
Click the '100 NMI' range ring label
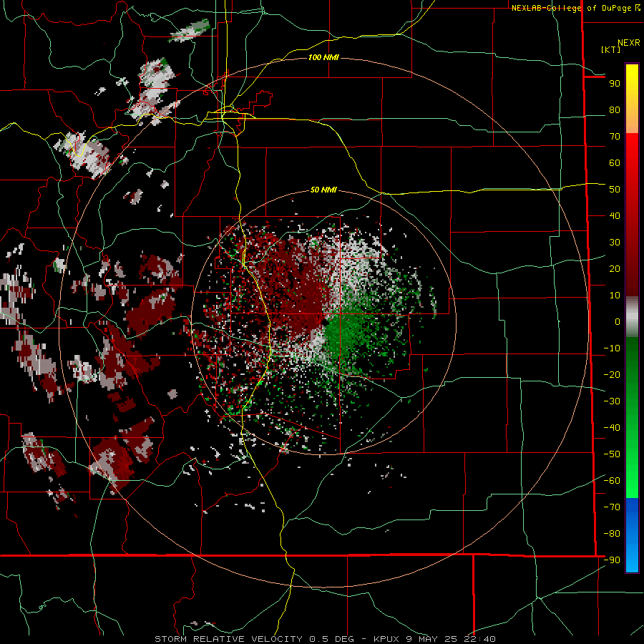[323, 57]
